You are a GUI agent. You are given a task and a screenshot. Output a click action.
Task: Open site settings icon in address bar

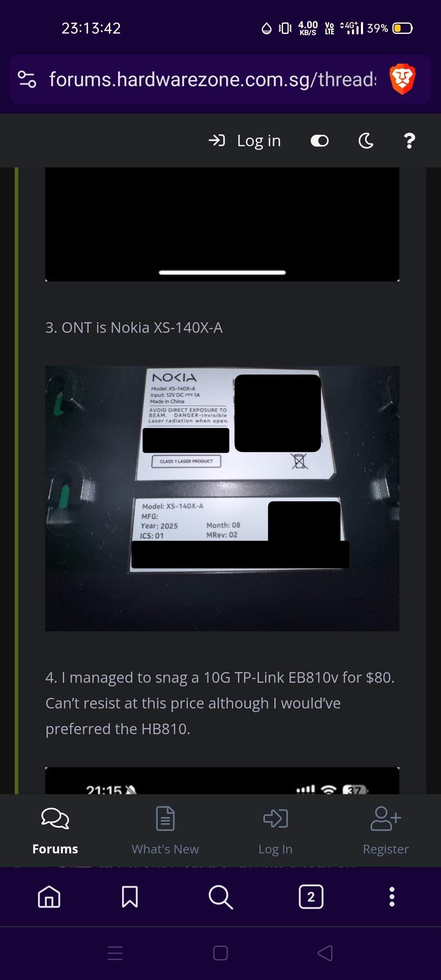(x=27, y=79)
